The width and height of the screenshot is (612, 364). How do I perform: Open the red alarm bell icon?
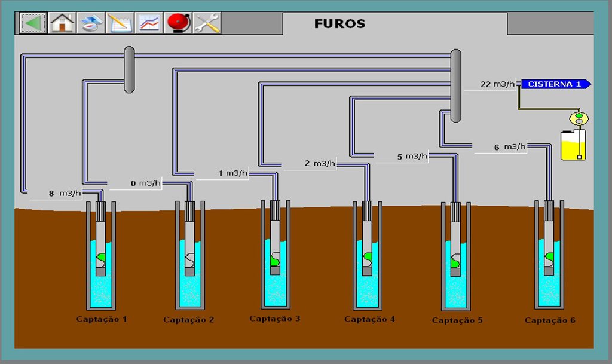pos(178,23)
